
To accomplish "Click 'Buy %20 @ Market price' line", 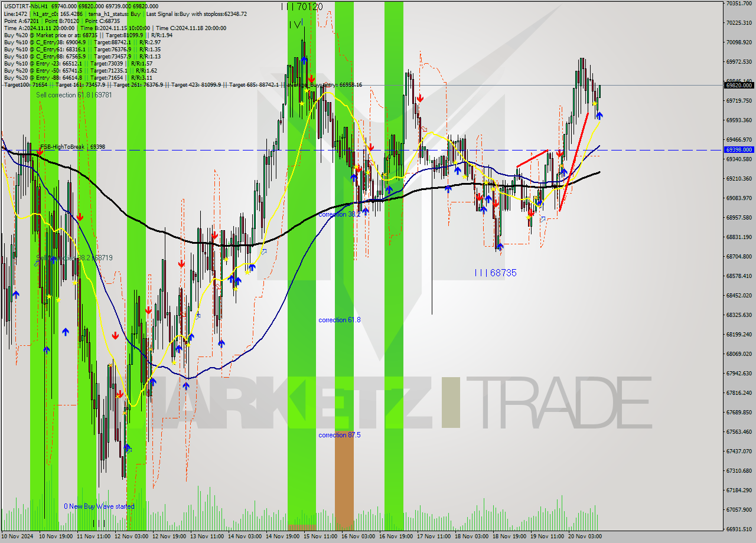I will click(x=88, y=35).
